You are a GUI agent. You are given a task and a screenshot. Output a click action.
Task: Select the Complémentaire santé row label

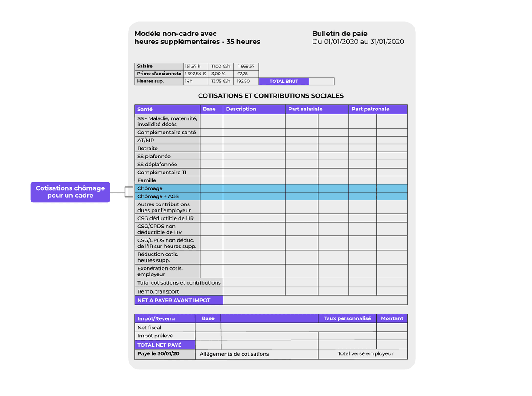point(167,133)
